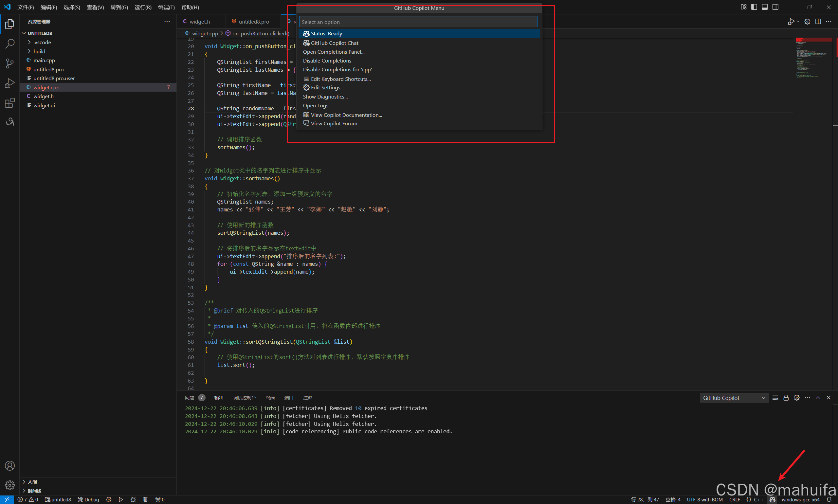
Task: Open main.cpp in the explorer
Action: pyautogui.click(x=98, y=61)
